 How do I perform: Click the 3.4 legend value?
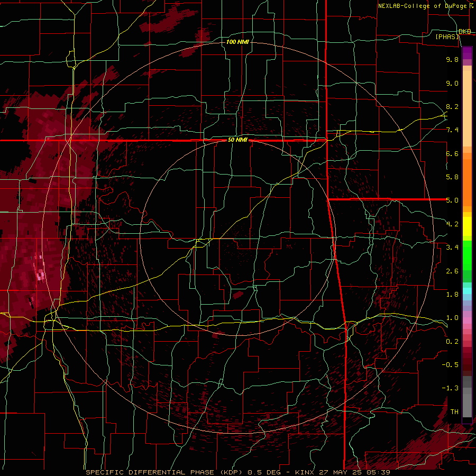(452, 248)
